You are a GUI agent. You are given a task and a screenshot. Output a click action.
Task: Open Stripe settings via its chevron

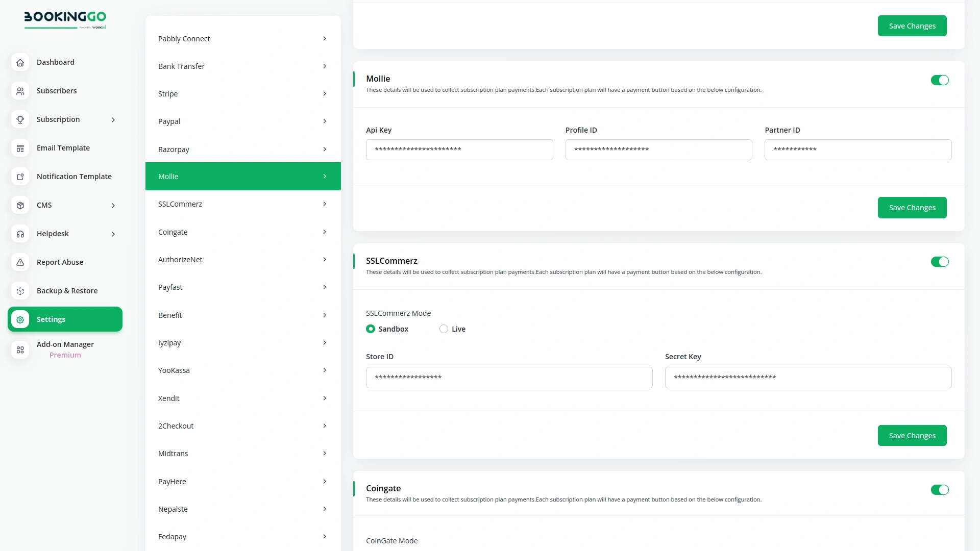pos(325,94)
